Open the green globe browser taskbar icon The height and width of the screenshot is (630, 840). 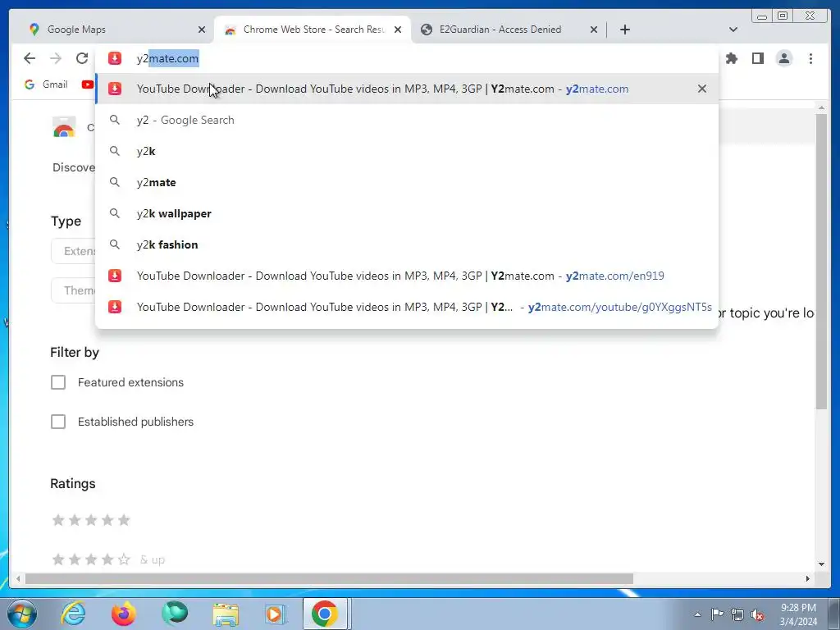[x=175, y=614]
